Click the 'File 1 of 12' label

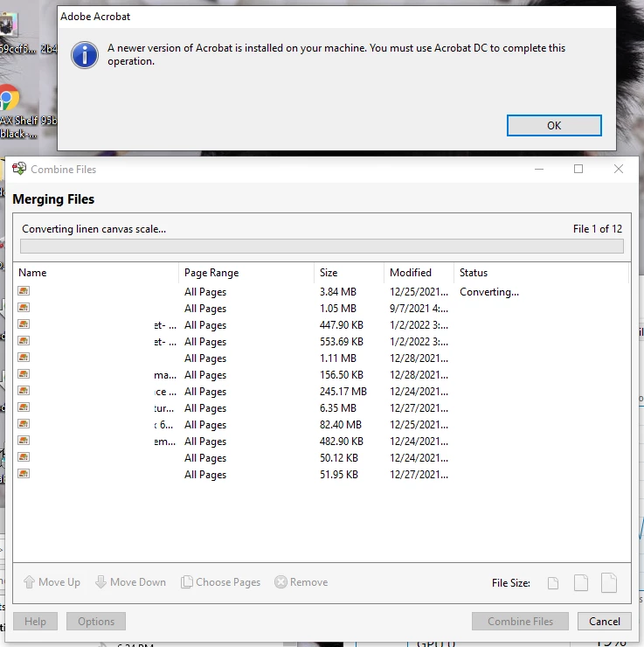[x=598, y=229]
